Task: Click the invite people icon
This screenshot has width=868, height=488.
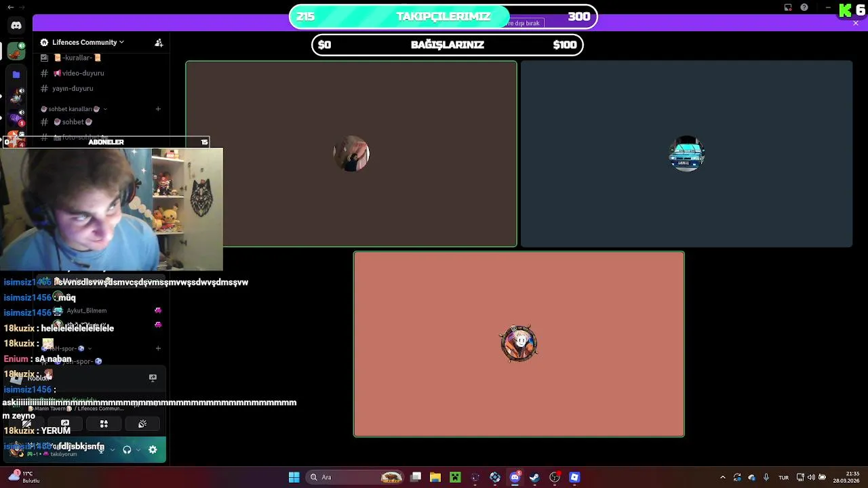Action: pos(159,43)
